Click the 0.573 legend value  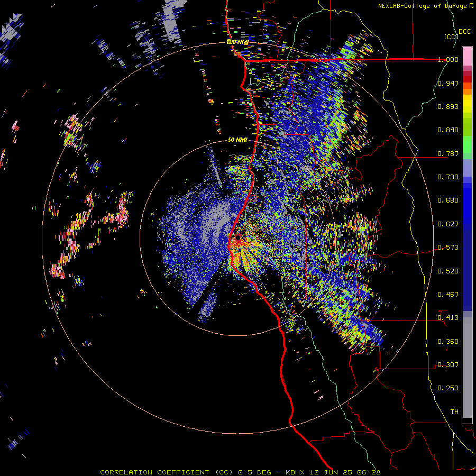click(448, 248)
